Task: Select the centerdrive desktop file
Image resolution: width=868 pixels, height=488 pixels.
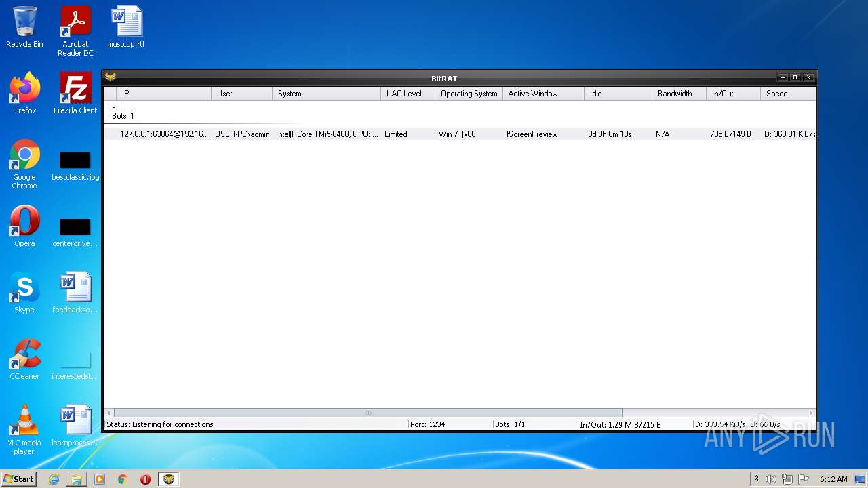Action: pos(75,233)
